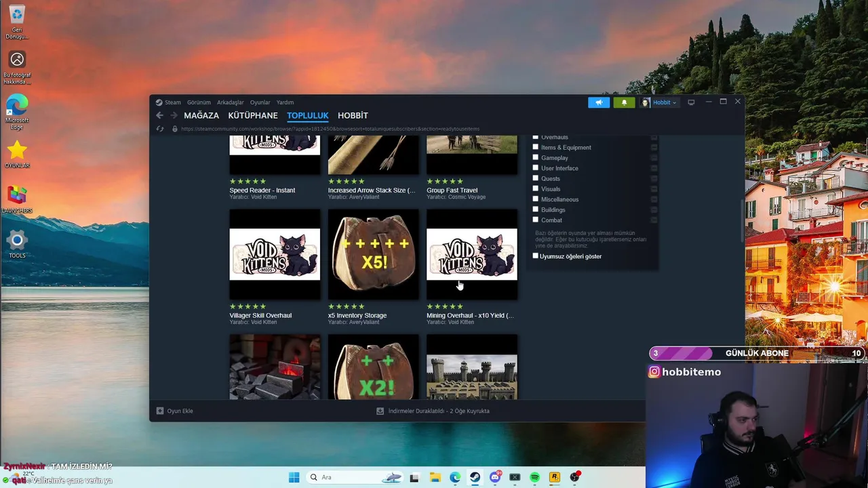This screenshot has width=868, height=488.
Task: Check the Visuals filter box
Action: [536, 188]
